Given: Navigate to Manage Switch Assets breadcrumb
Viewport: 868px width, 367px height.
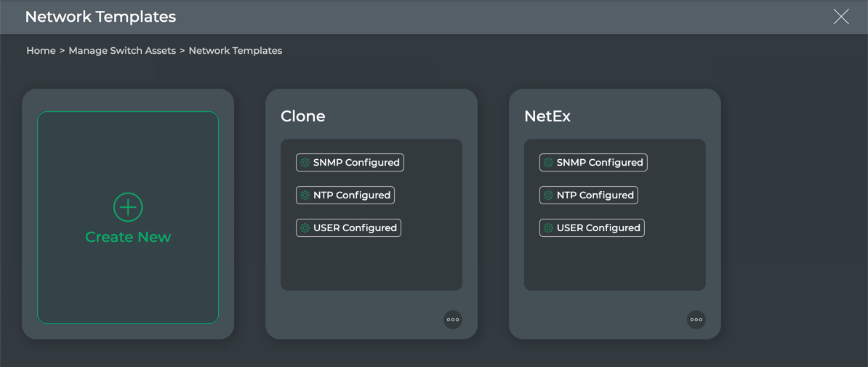Looking at the screenshot, I should click(x=122, y=51).
